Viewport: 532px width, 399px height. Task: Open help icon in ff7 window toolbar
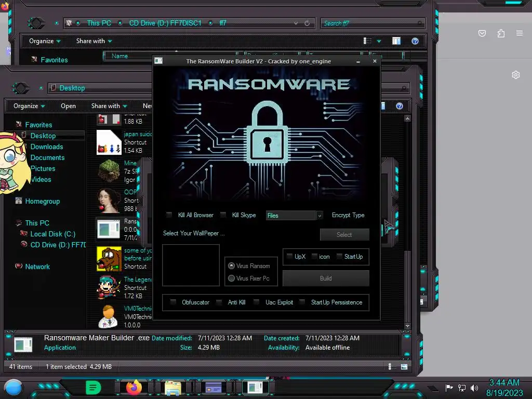click(415, 41)
